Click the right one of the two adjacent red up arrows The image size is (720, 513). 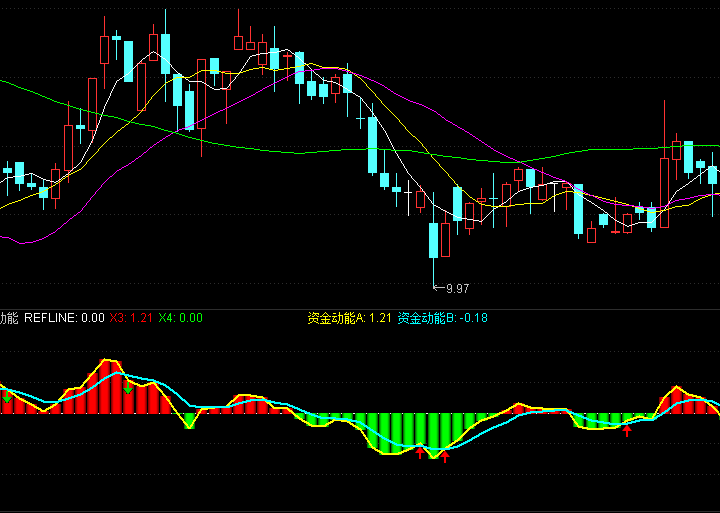tap(444, 456)
